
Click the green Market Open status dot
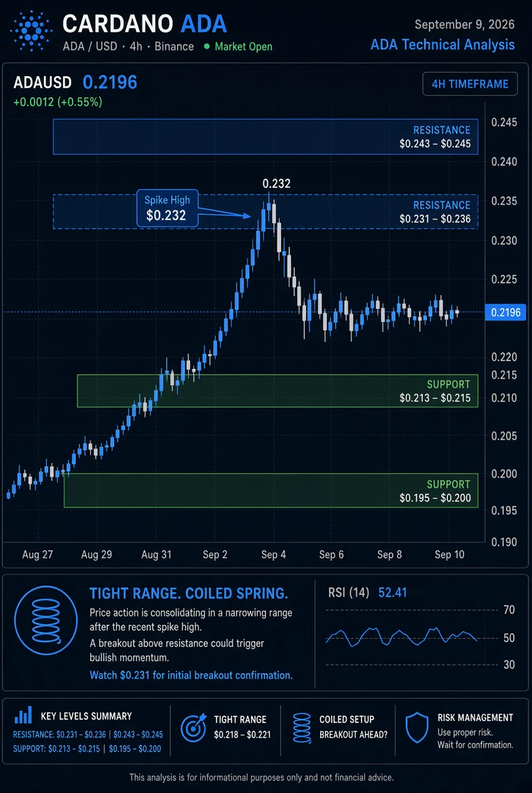(x=206, y=47)
